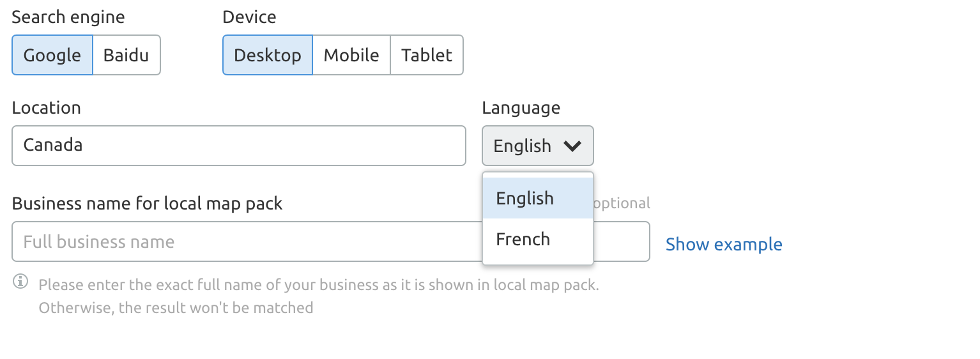Select the Mobile device option
This screenshot has width=980, height=359.
pos(351,55)
